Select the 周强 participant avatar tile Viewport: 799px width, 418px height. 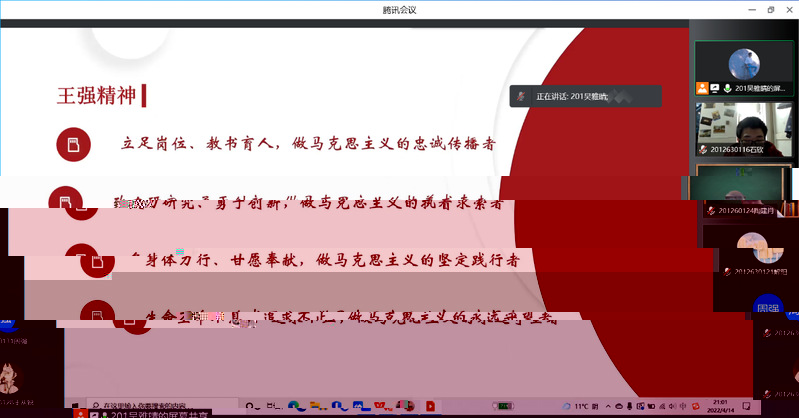(768, 308)
